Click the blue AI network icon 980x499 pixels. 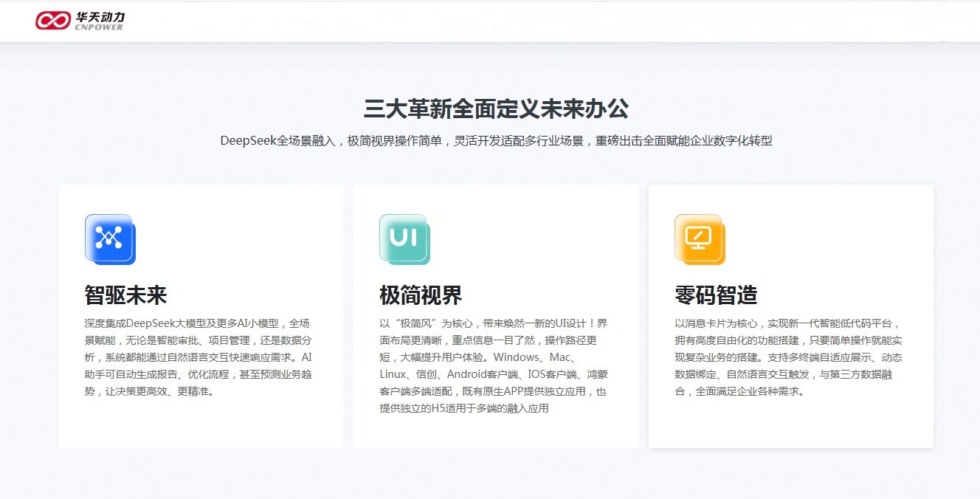110,239
